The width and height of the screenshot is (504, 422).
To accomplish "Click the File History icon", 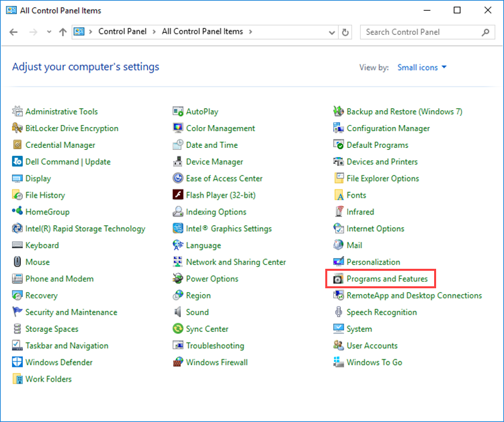I will [x=17, y=195].
